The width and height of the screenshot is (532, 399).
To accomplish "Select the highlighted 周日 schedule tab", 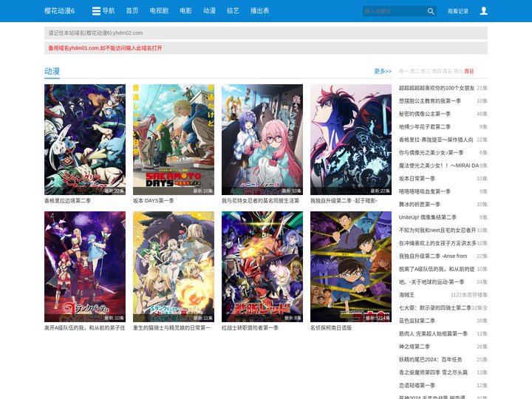I will 468,71.
